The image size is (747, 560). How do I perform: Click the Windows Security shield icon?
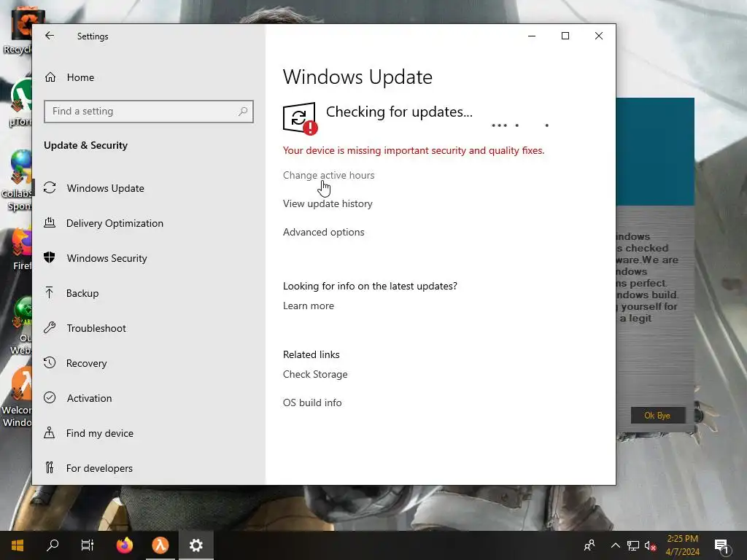click(x=50, y=257)
